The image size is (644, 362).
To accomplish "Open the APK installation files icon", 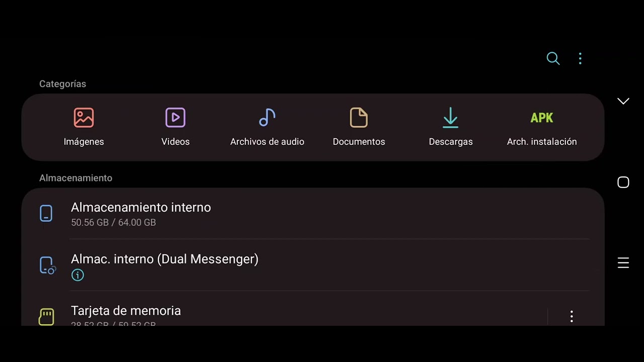I will click(542, 118).
